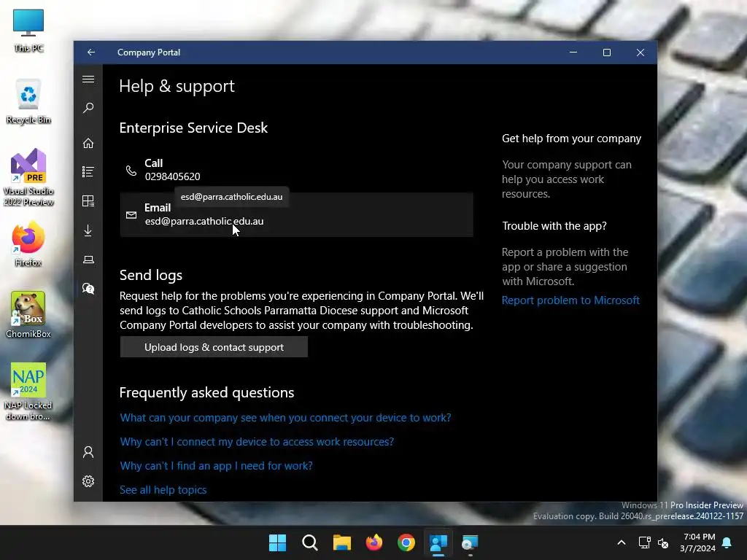
Task: Open the last taskbar app icon
Action: click(x=471, y=542)
